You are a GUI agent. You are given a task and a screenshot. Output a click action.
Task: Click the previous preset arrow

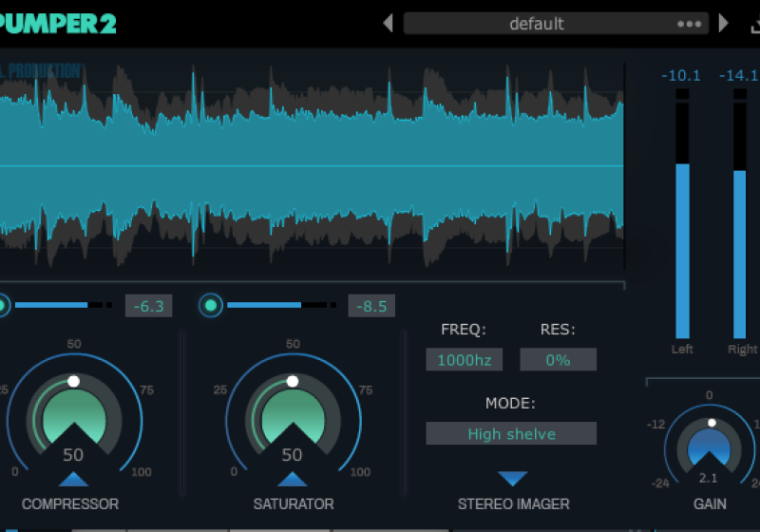(388, 23)
